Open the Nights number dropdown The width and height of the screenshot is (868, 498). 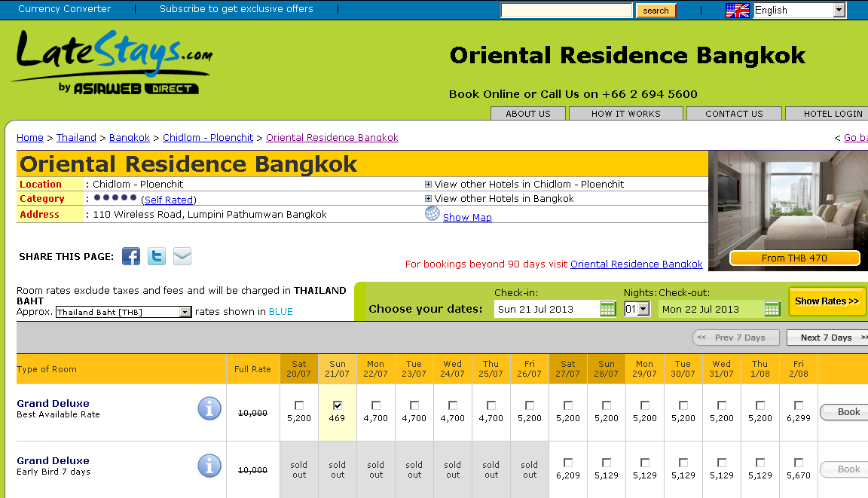coord(637,310)
